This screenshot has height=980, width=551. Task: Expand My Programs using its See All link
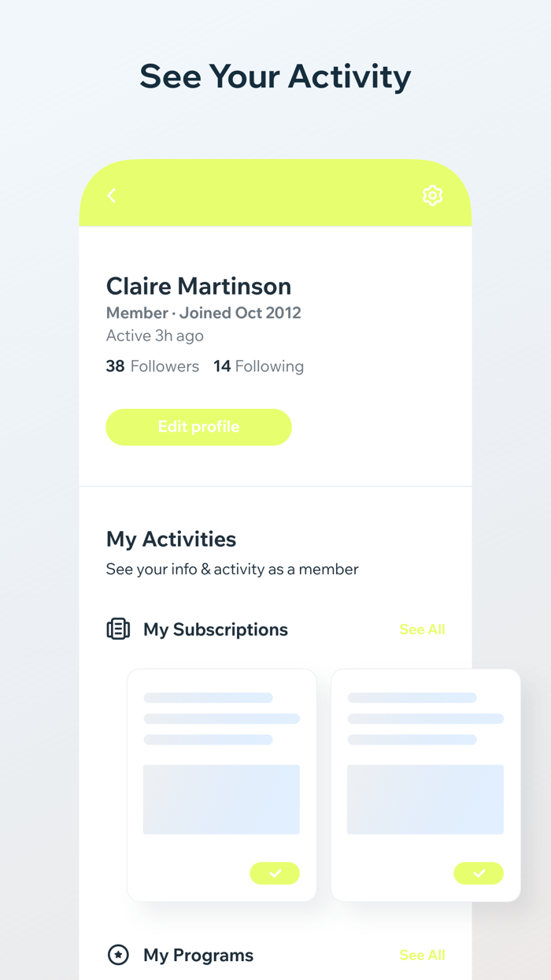[422, 955]
